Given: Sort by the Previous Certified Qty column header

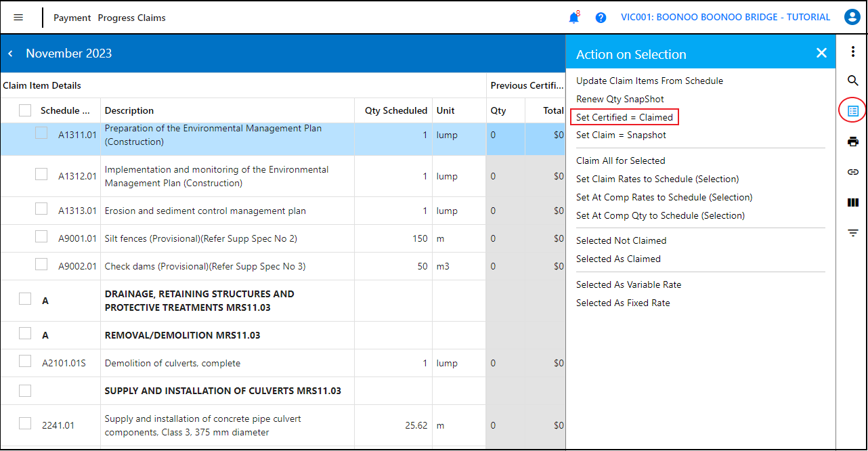Looking at the screenshot, I should pos(498,110).
